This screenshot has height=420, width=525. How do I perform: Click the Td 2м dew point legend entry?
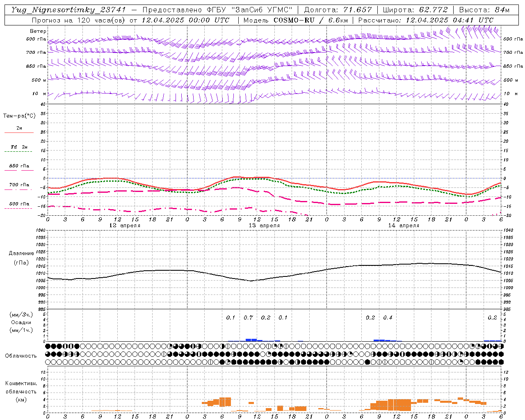coord(19,147)
